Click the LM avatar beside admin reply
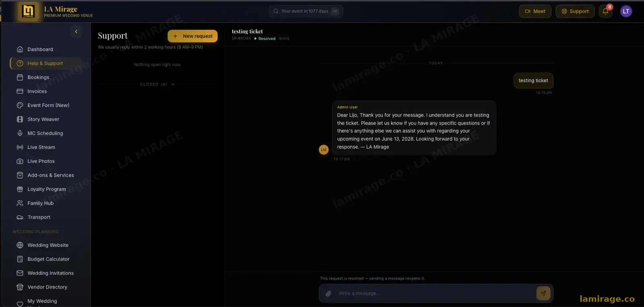644x307 pixels. coord(324,149)
